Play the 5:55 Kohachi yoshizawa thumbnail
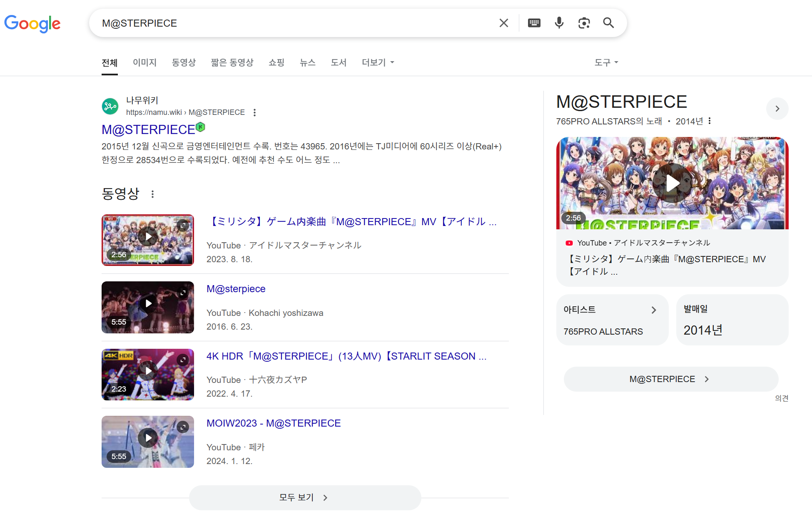812x519 pixels. (x=148, y=307)
